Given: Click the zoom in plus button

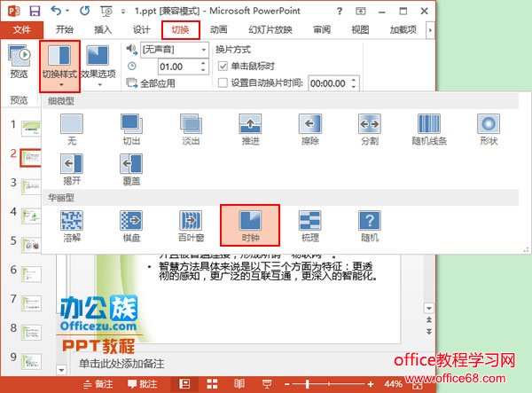Looking at the screenshot, I should point(370,384).
